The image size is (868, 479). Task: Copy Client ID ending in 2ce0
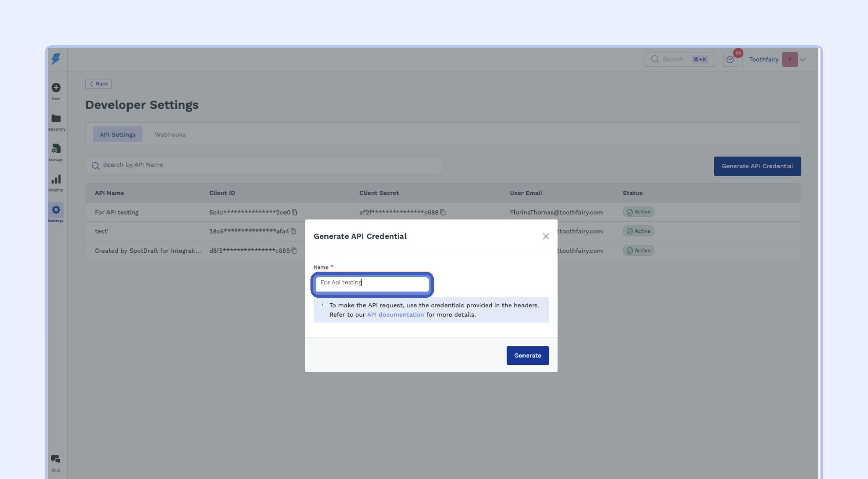pyautogui.click(x=295, y=212)
